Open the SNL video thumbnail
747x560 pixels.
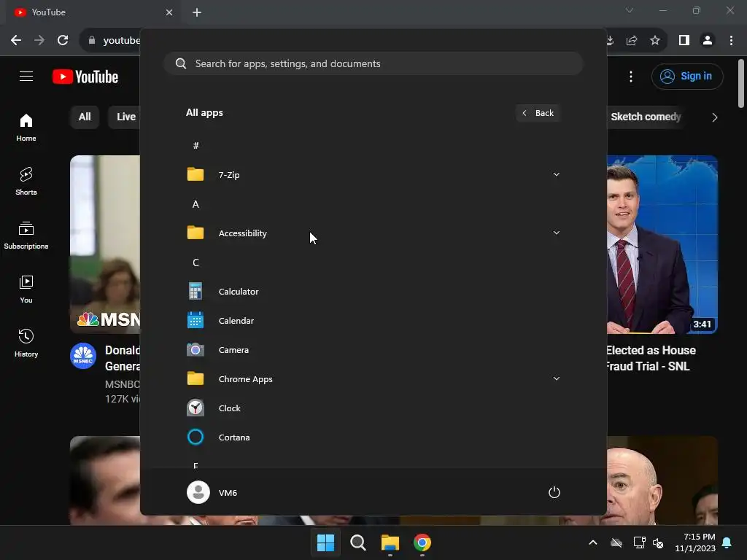[x=662, y=244]
